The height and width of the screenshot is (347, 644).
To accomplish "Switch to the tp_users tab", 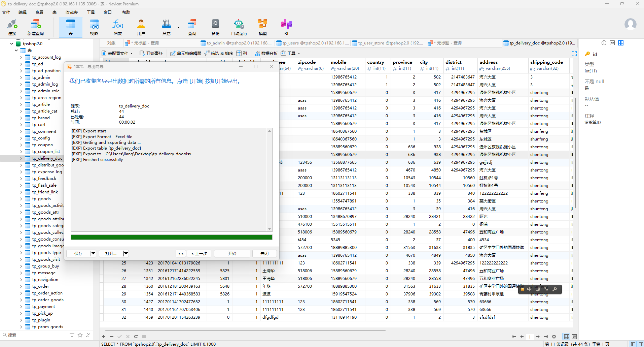I will (313, 43).
